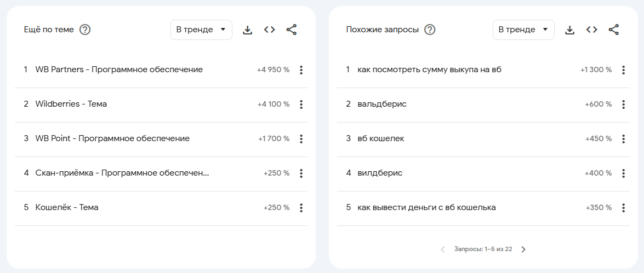Click the +600 % value

(x=599, y=104)
